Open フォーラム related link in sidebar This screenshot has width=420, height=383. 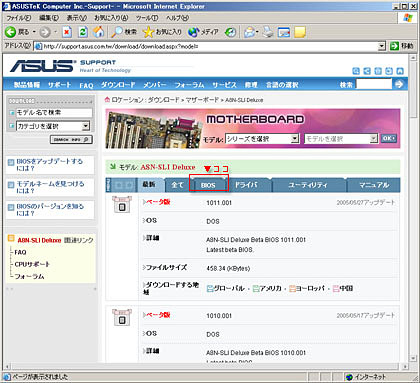pyautogui.click(x=29, y=276)
